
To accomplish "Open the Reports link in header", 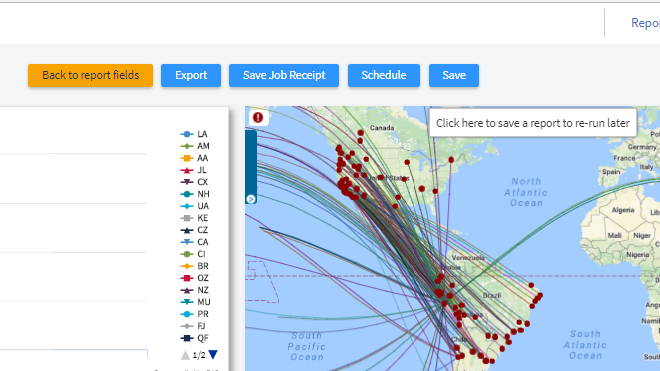I will pyautogui.click(x=645, y=23).
